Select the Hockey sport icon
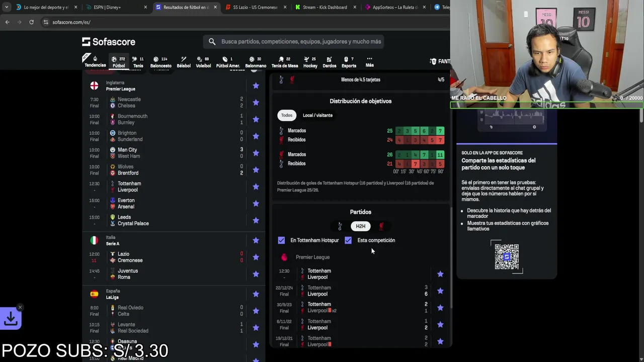Screen dimensions: 644x362 (x=310, y=62)
